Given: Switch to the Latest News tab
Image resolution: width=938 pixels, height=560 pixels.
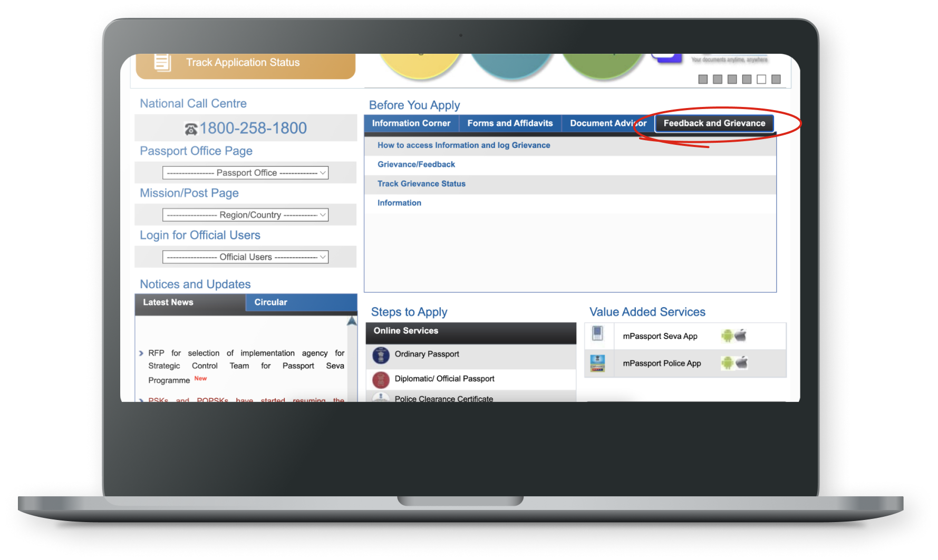Looking at the screenshot, I should 190,302.
